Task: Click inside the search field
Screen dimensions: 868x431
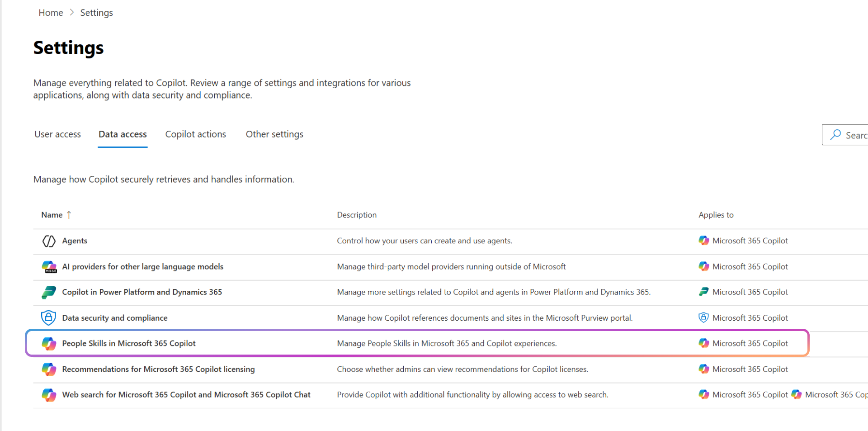Action: [x=854, y=135]
